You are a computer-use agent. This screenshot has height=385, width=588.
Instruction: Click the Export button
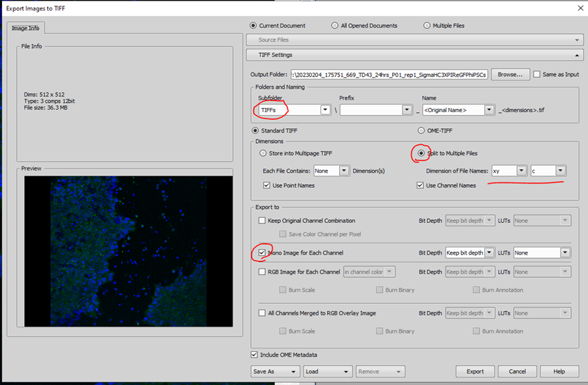point(474,371)
